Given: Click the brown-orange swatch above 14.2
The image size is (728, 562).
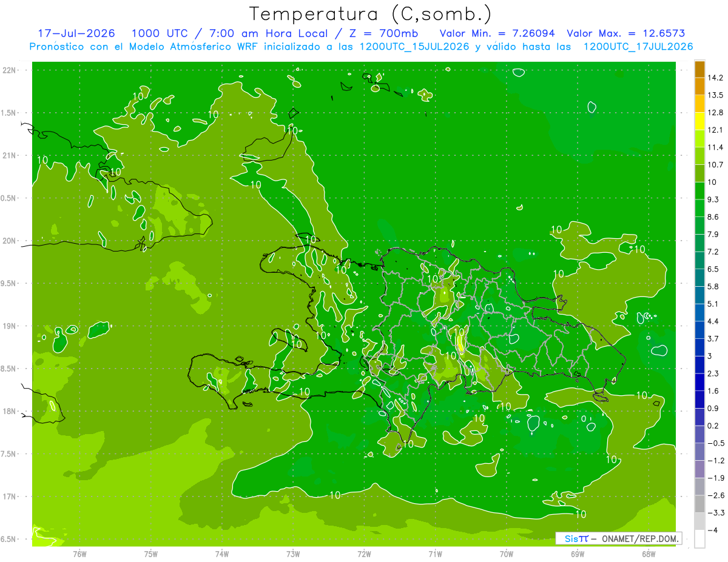Looking at the screenshot, I should pyautogui.click(x=699, y=70).
